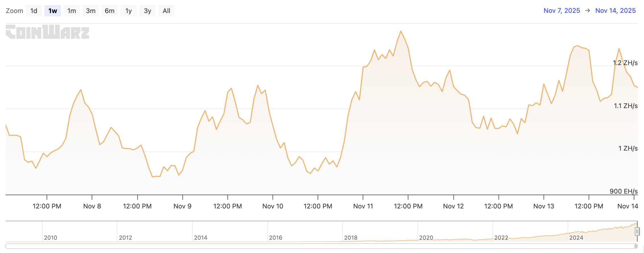Image resolution: width=644 pixels, height=253 pixels.
Task: Click the empty navigator scrollbar track
Action: coord(313,246)
